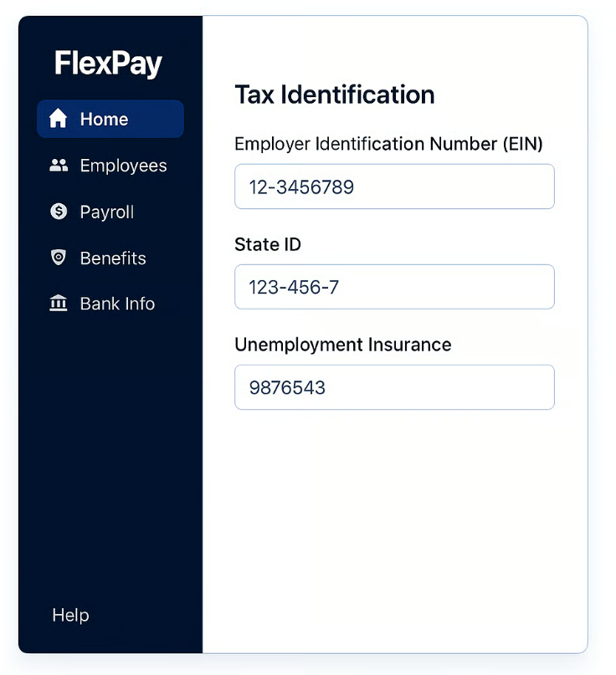
Task: Click the Unemployment Insurance label text
Action: [x=342, y=345]
